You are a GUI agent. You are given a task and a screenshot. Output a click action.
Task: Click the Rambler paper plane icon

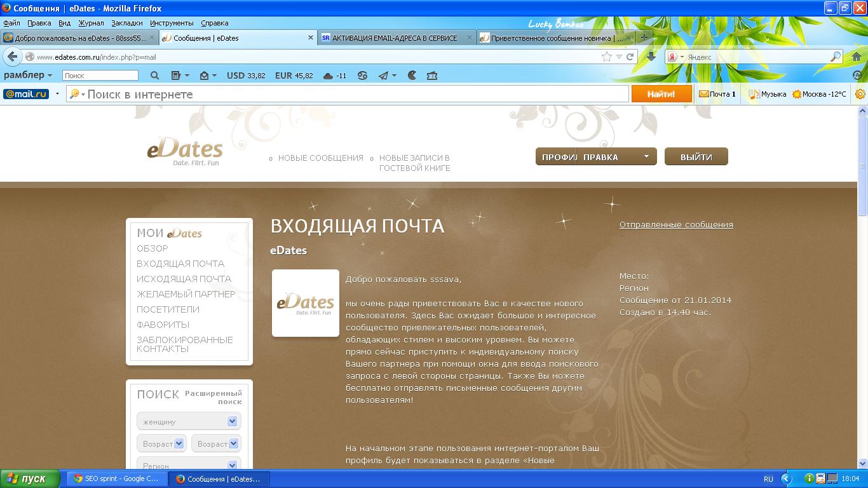(383, 76)
